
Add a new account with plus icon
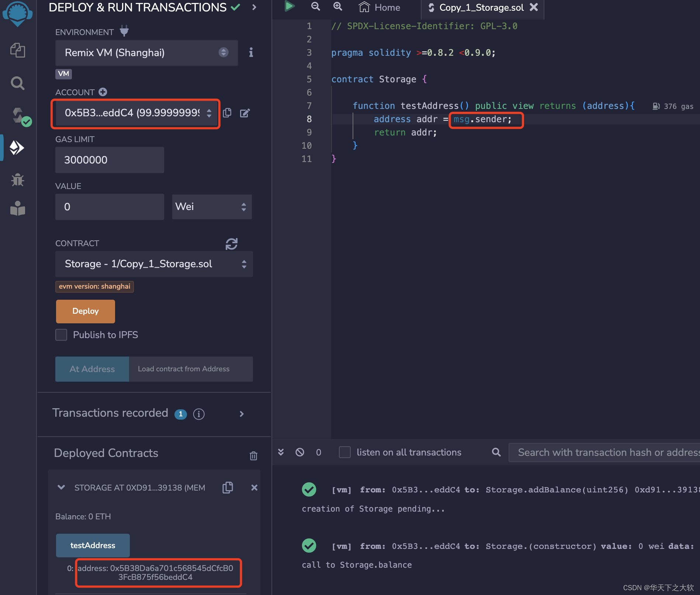pos(103,92)
